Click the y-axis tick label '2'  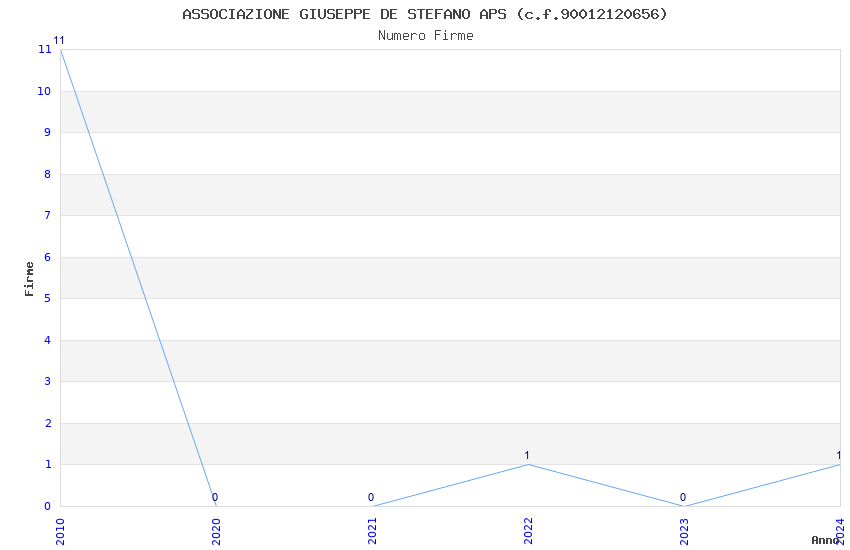(x=48, y=423)
